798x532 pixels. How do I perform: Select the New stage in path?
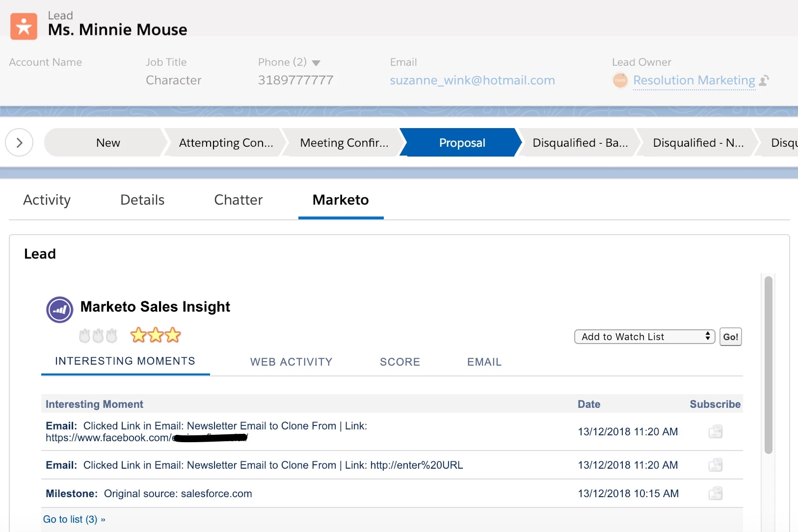[108, 143]
